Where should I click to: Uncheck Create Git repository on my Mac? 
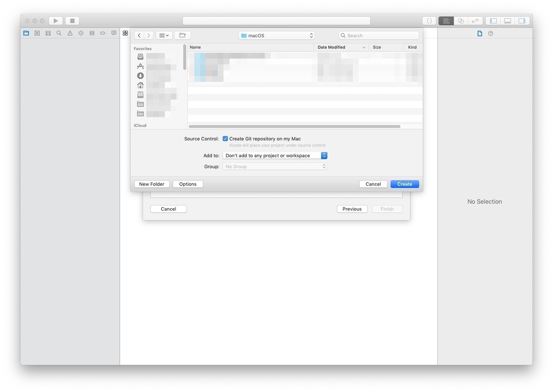pos(225,139)
